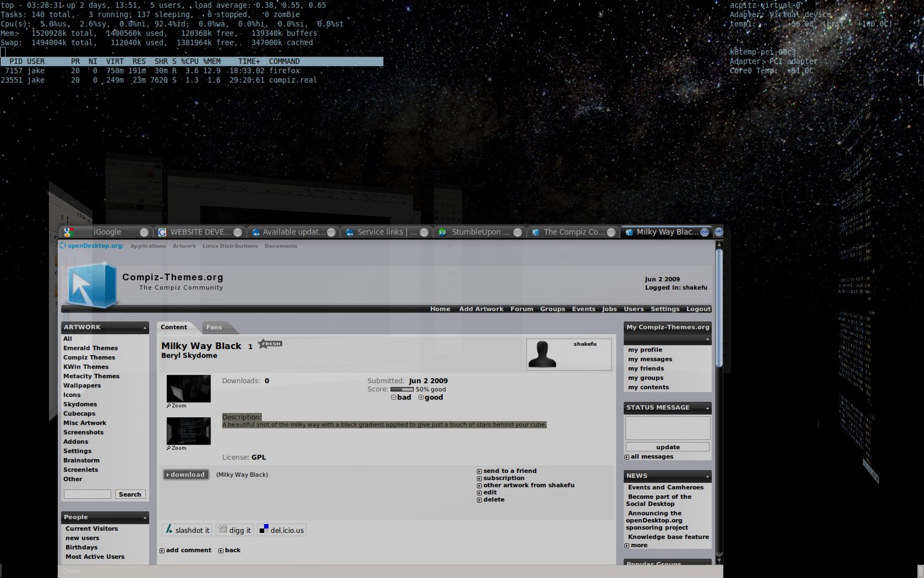Vote bad with the minus icon

pos(393,397)
